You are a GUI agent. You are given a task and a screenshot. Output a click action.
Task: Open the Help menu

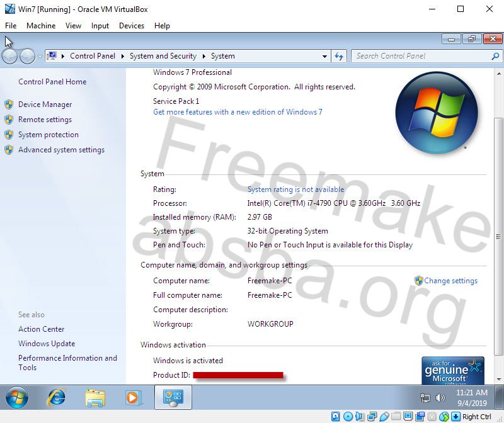tap(162, 26)
